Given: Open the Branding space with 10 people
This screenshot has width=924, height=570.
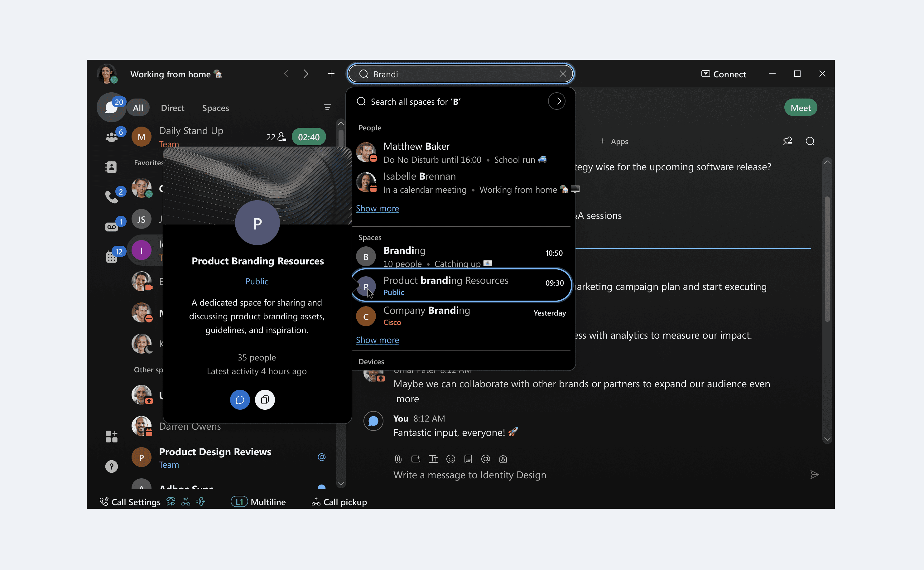Looking at the screenshot, I should (x=460, y=256).
